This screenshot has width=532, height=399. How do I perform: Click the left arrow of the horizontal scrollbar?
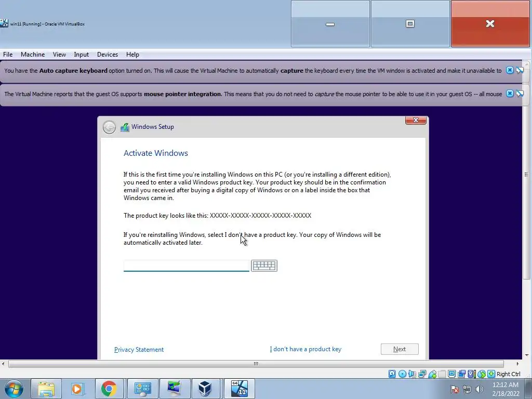point(3,364)
